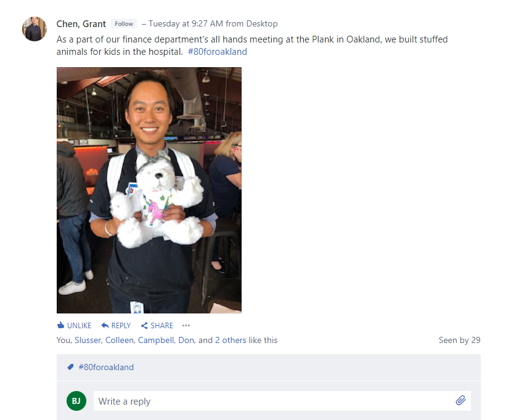Click the #80foroakland hashtag in post text
Image resolution: width=519 pixels, height=420 pixels.
[218, 52]
